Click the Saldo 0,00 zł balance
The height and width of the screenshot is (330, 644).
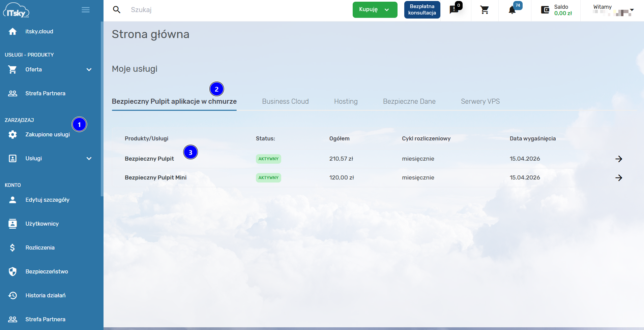(x=563, y=13)
